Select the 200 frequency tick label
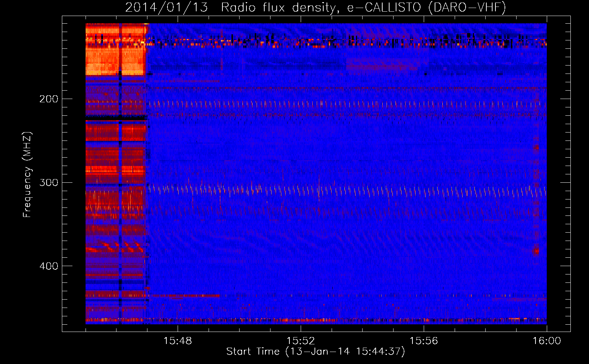589x364 pixels. (x=49, y=99)
